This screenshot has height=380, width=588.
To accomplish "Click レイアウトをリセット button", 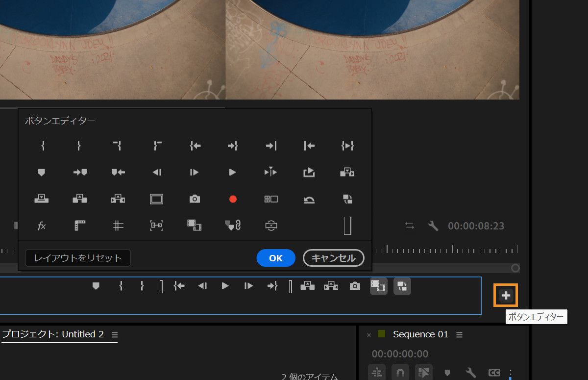I will click(x=78, y=258).
